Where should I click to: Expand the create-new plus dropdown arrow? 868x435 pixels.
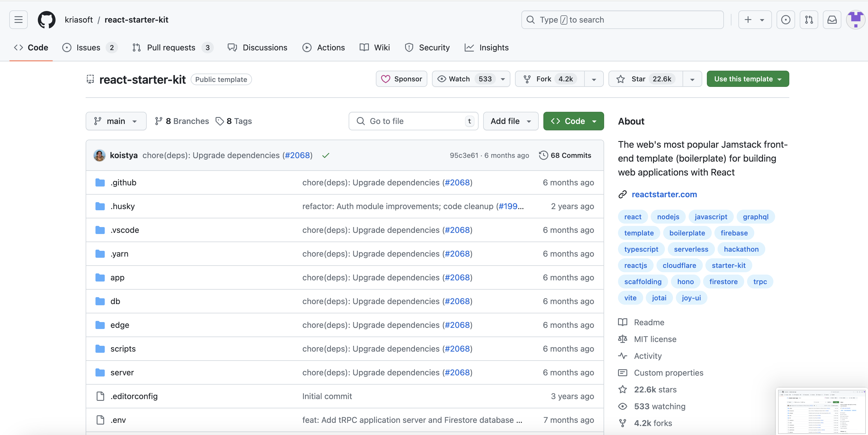pos(762,20)
